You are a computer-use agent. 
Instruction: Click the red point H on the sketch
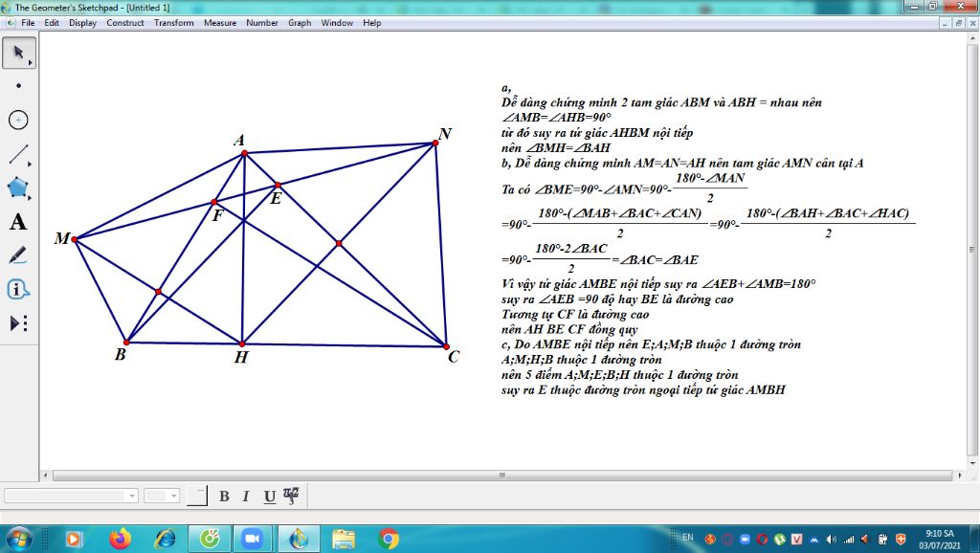242,344
